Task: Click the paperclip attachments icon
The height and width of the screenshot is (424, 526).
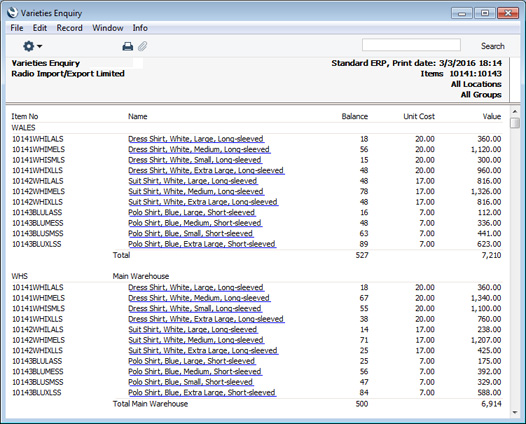Action: tap(143, 46)
